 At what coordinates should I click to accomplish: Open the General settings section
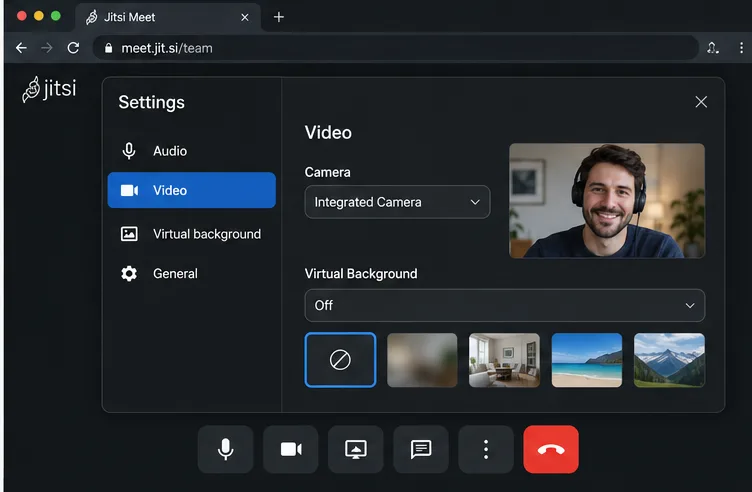point(191,273)
